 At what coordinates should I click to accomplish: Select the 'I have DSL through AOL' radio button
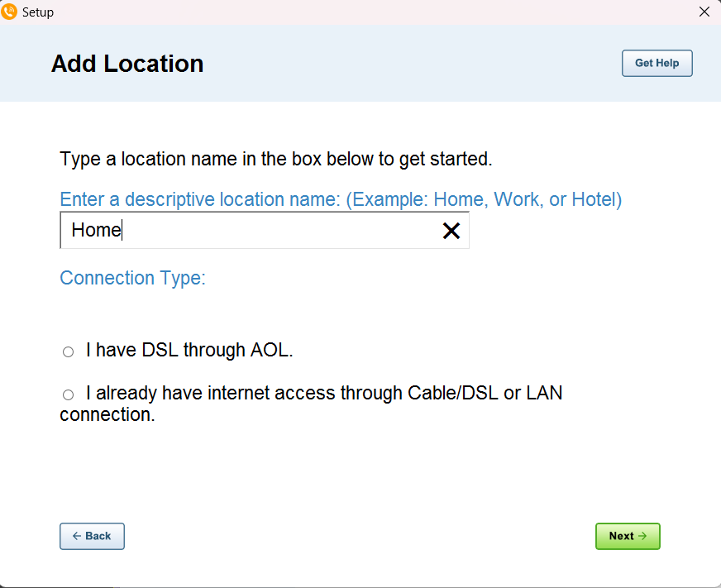[68, 352]
